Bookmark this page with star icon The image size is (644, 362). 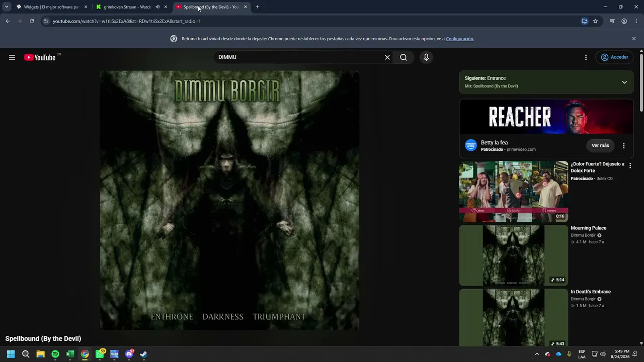point(595,21)
